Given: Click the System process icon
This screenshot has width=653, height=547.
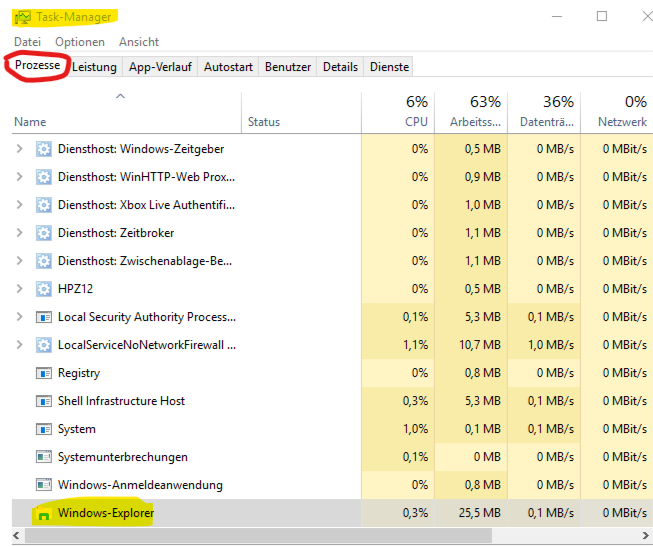Looking at the screenshot, I should 43,429.
